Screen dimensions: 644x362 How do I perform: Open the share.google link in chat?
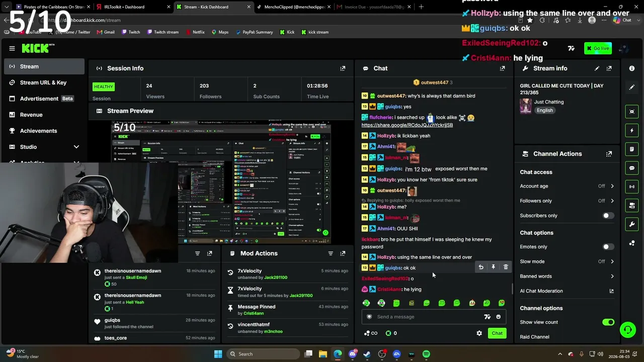click(407, 125)
